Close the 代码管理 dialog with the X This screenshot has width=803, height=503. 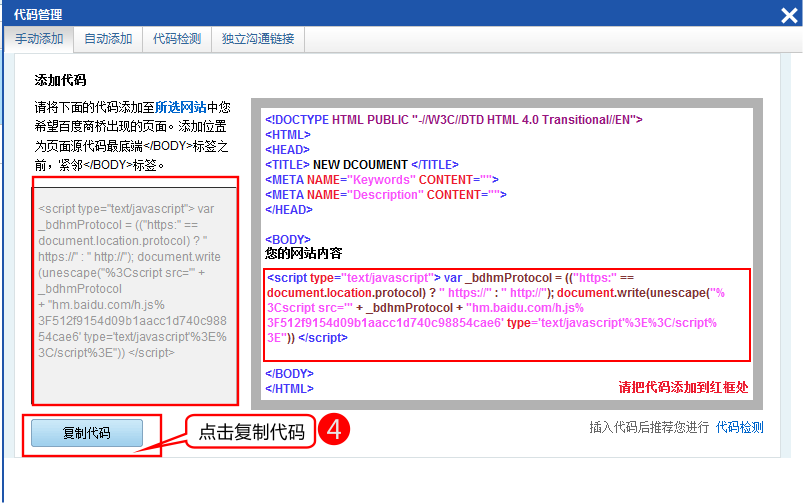click(x=788, y=14)
